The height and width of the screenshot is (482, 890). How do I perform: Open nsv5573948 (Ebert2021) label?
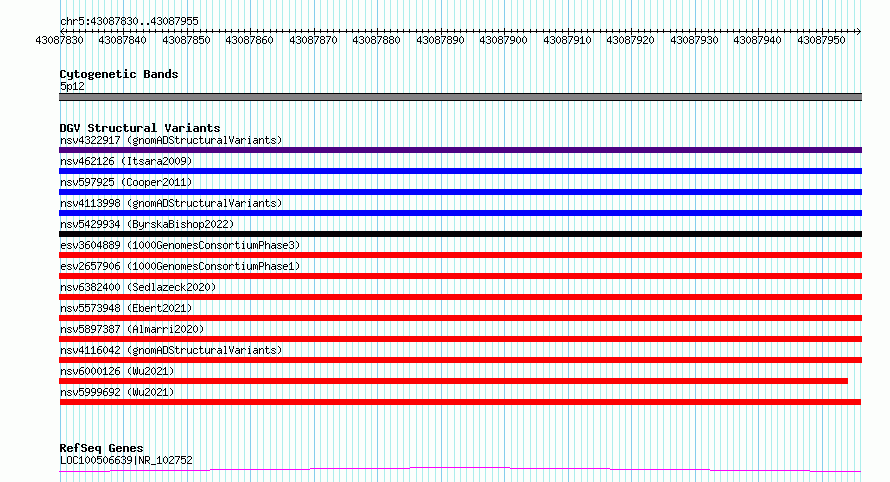click(126, 308)
